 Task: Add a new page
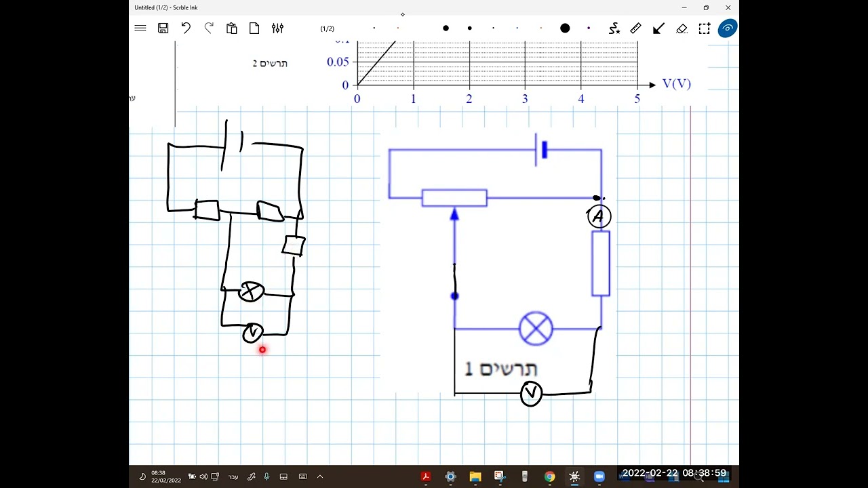click(254, 28)
